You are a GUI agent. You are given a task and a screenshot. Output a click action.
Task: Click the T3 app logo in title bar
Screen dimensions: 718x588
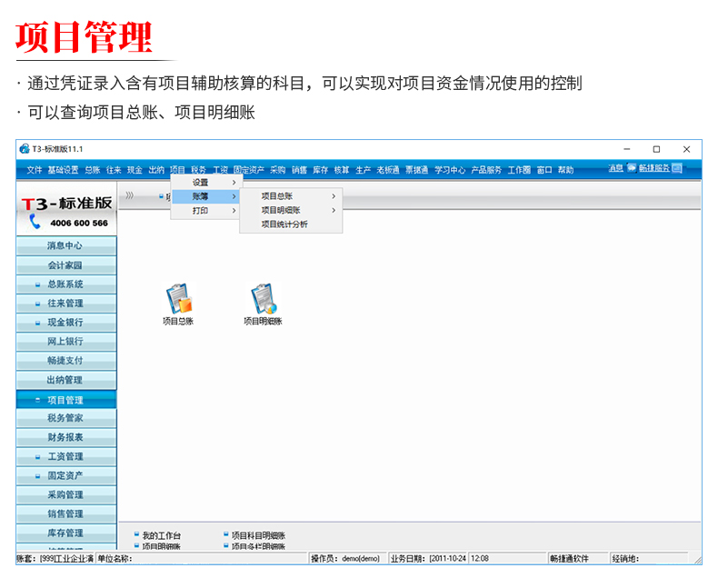(25, 149)
